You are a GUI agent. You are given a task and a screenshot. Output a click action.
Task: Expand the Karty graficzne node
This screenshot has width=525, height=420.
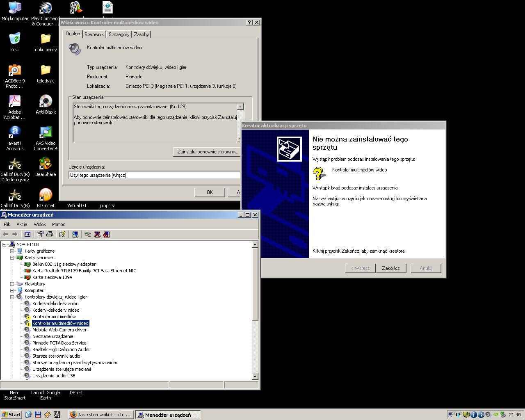(12, 251)
